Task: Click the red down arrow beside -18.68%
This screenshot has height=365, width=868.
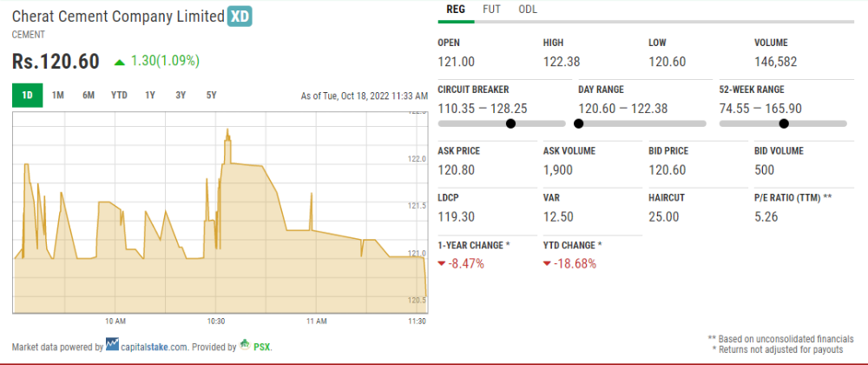Action: click(547, 264)
